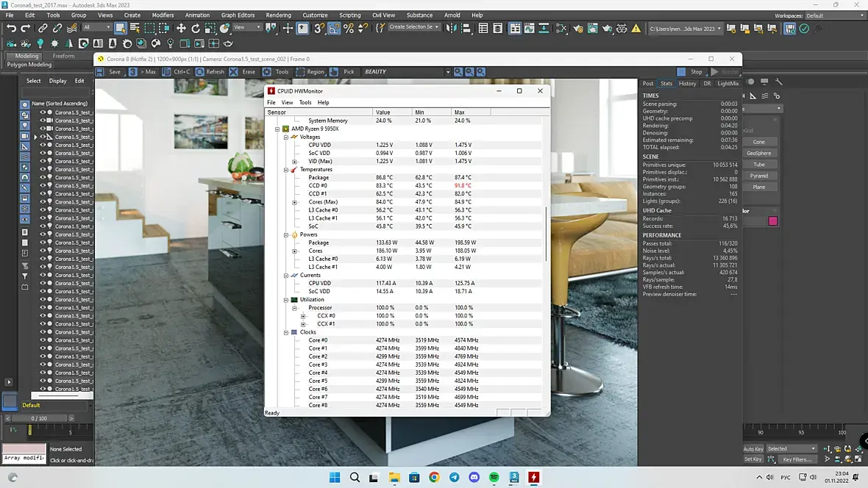Click the Windows Start button
The height and width of the screenshot is (488, 868).
coord(335,478)
